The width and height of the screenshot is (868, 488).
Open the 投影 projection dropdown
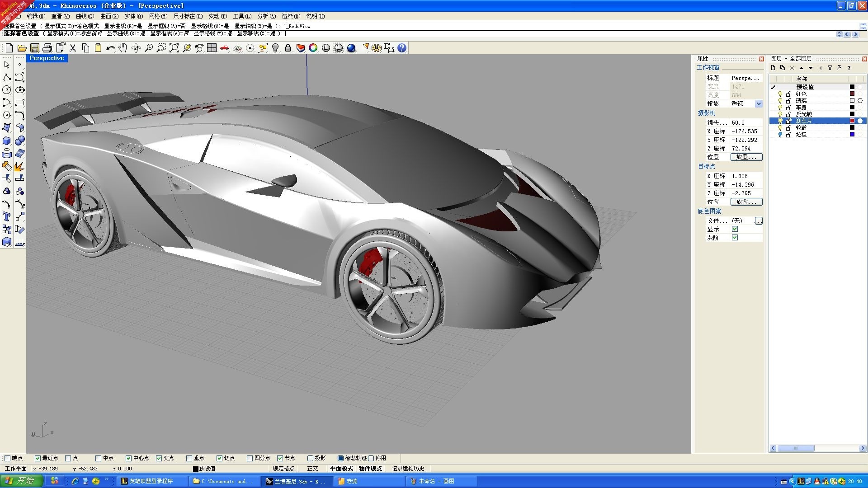759,104
